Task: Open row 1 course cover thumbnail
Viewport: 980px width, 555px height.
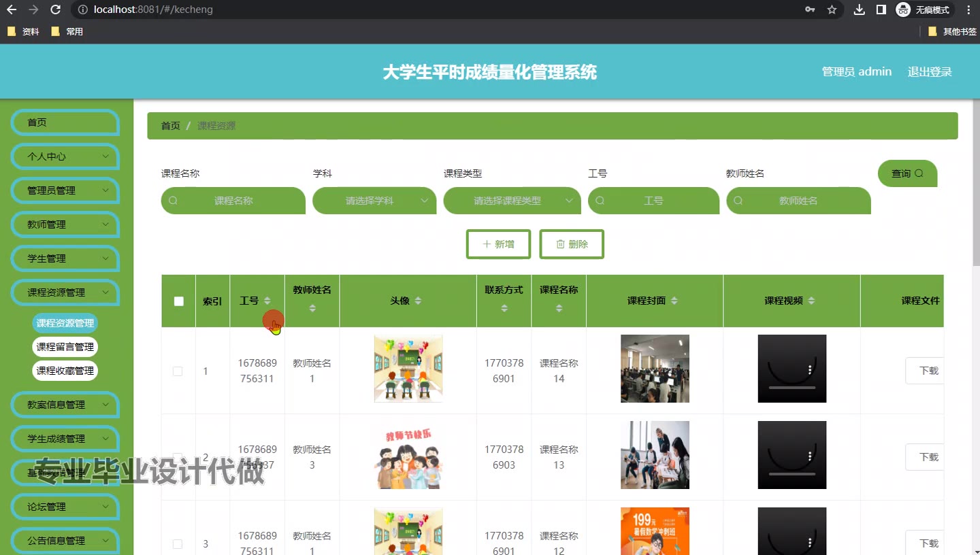Action: coord(655,369)
